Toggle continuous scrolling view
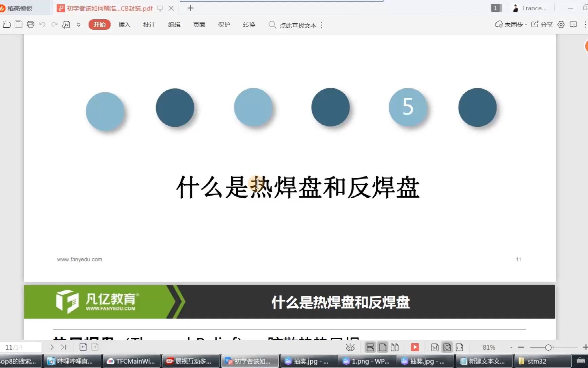 (x=370, y=348)
